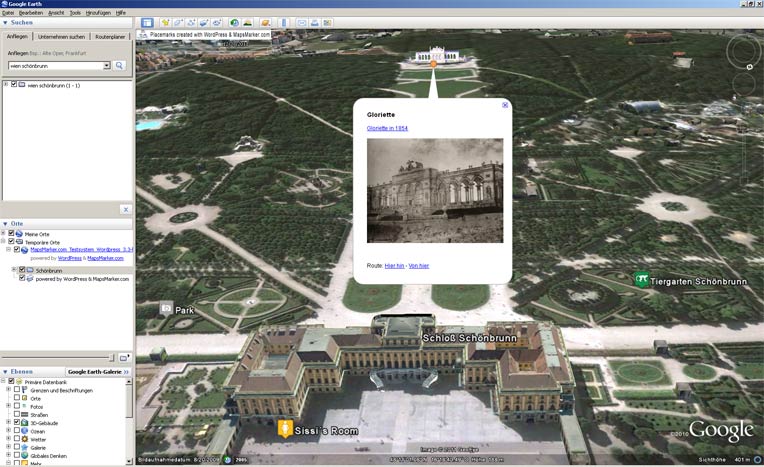Click the Park camera photo icon
764x467 pixels.
click(x=166, y=308)
